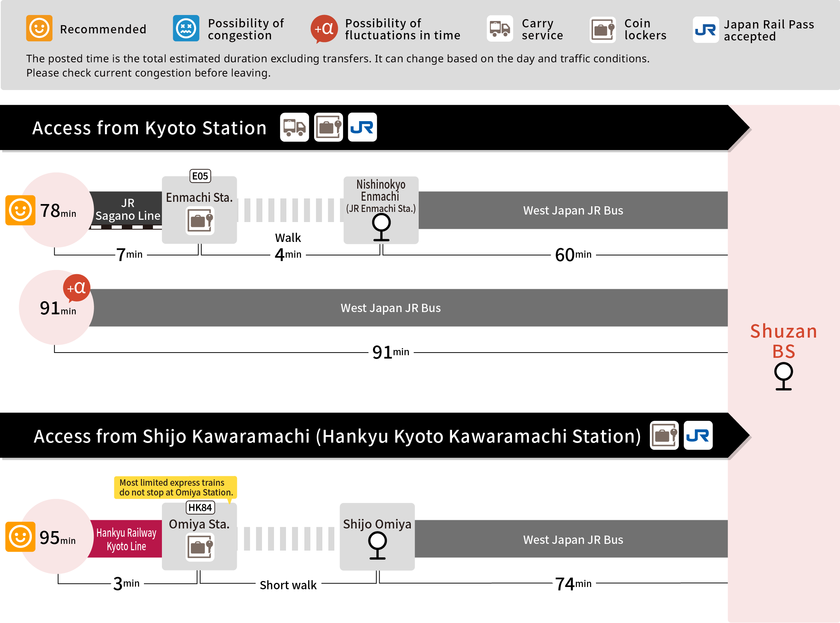840x623 pixels.
Task: Click the 'Recommended' legend label
Action: pyautogui.click(x=103, y=29)
